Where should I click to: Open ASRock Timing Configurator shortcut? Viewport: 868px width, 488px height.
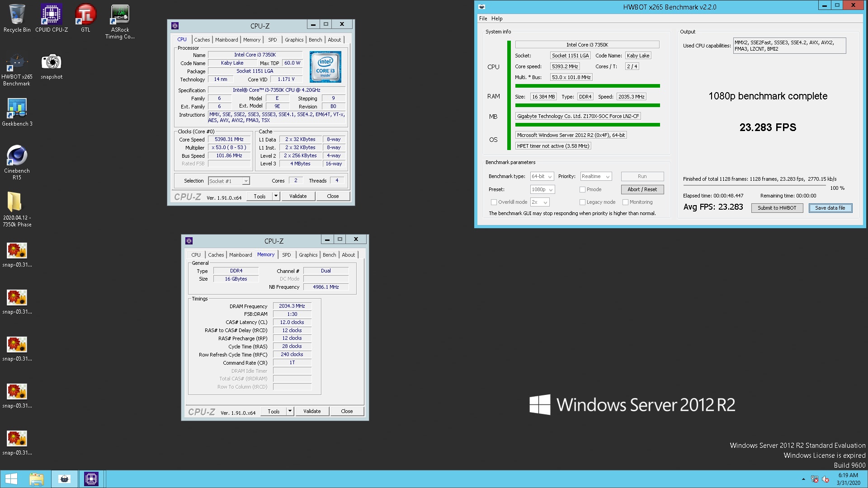pos(120,22)
